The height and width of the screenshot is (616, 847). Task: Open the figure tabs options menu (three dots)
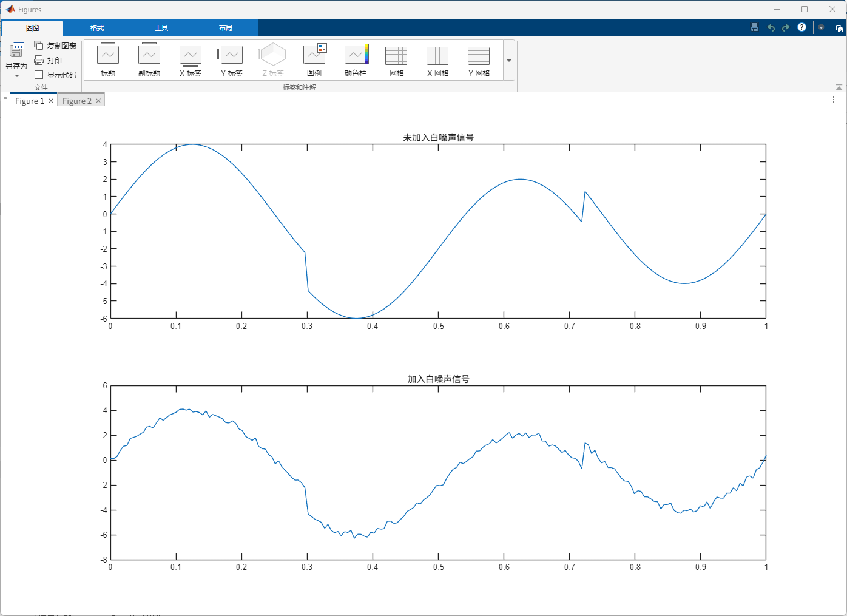[834, 100]
